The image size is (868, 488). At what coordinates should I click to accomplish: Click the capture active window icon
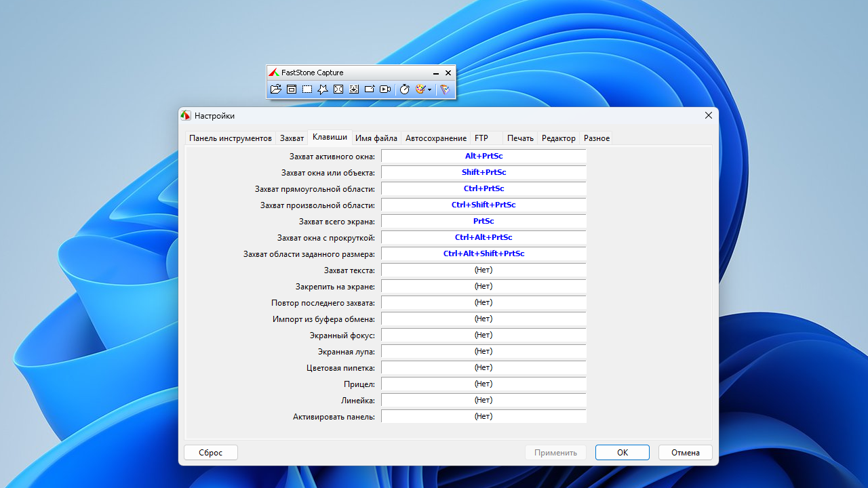coord(292,89)
